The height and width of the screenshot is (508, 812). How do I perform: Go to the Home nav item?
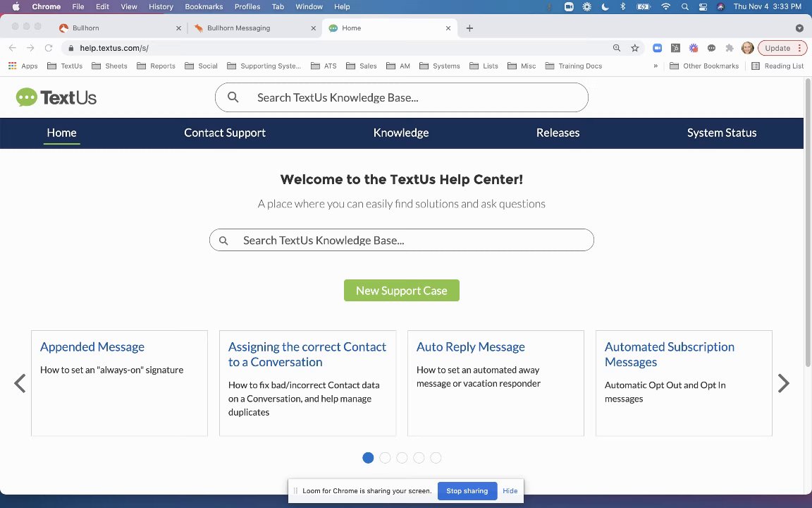(61, 133)
